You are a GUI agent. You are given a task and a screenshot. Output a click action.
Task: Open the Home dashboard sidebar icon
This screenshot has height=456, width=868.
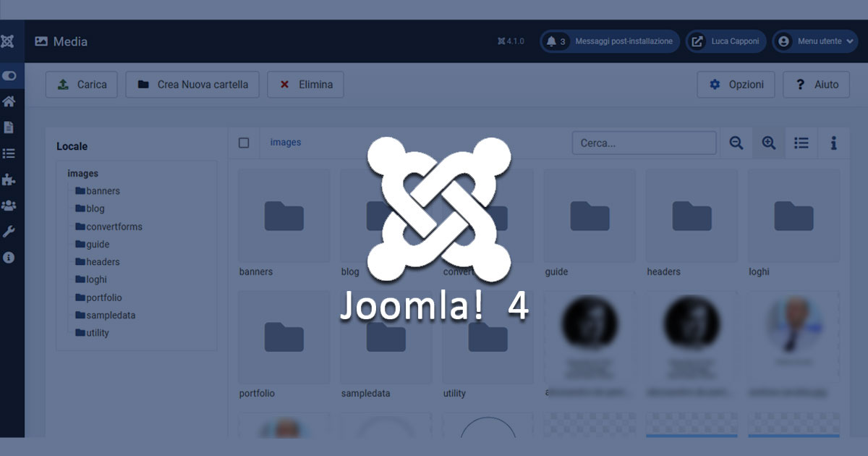point(9,101)
